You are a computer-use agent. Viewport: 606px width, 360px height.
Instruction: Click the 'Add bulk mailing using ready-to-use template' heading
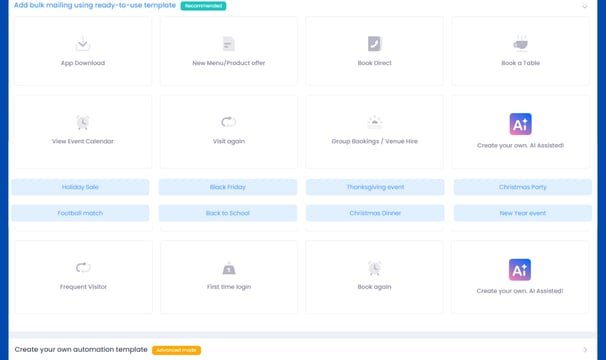point(95,5)
